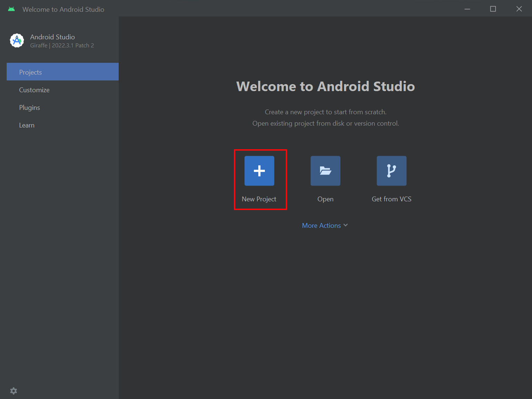Maximize the Android Studio welcome window

493,9
